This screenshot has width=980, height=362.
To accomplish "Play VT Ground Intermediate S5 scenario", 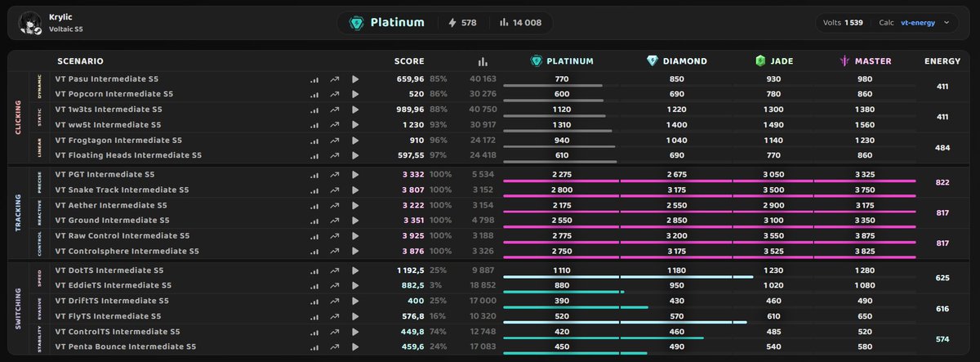I will click(x=355, y=220).
